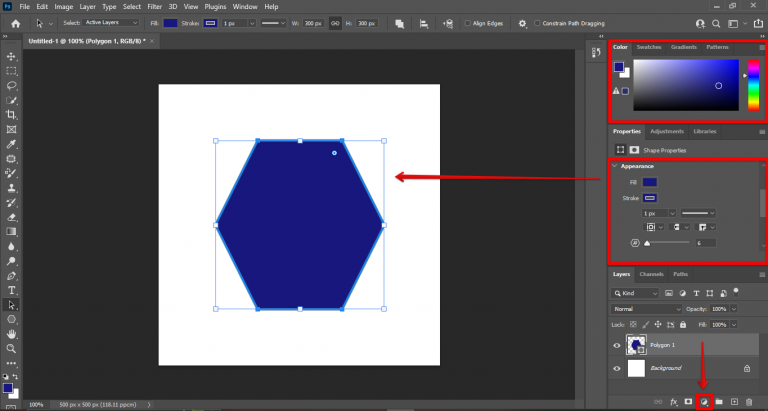Collapse the Appearance section

tap(615, 166)
